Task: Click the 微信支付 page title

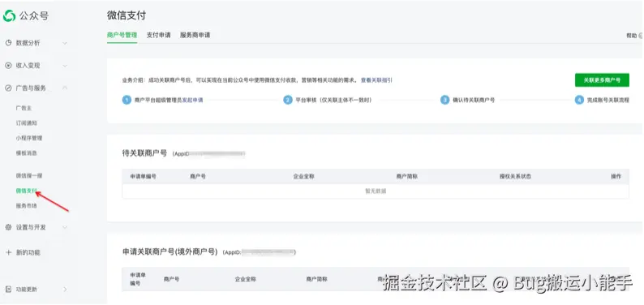Action: coord(127,15)
